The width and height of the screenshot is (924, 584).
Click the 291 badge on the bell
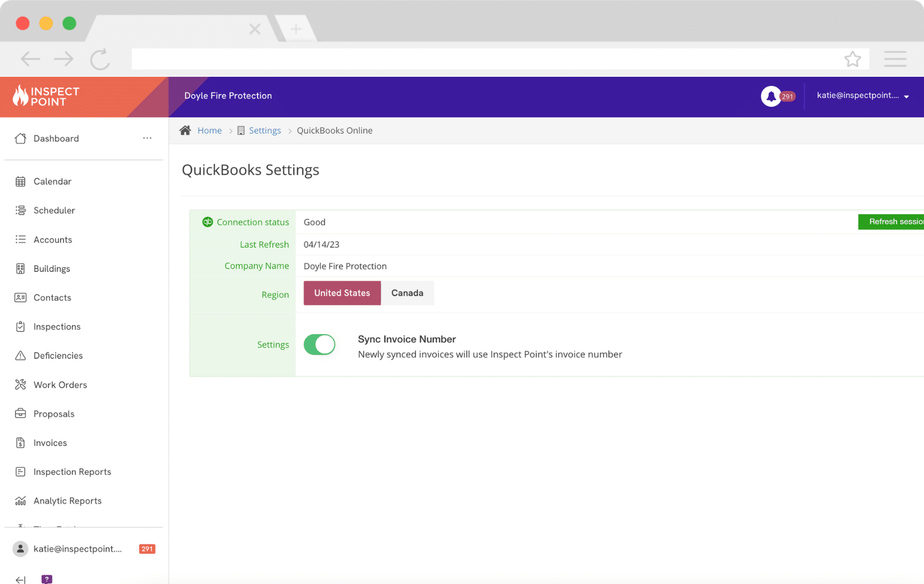pos(788,97)
